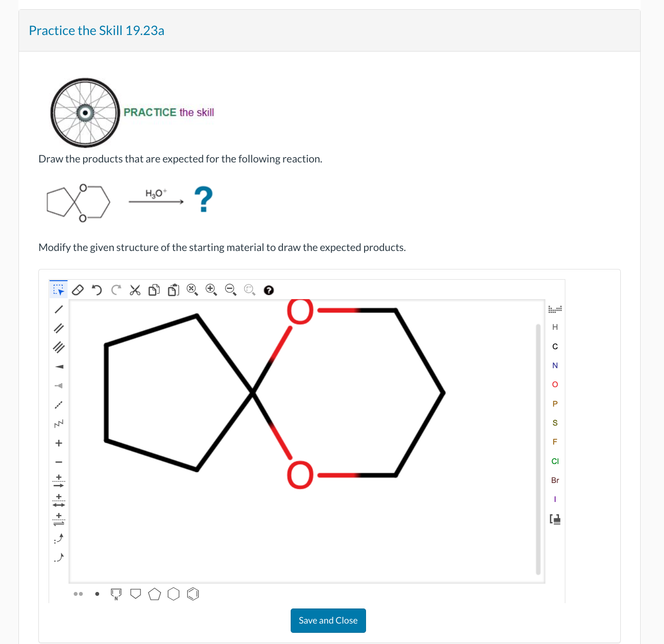Viewport: 664px width, 644px height.
Task: Select the eraser tool
Action: [78, 289]
